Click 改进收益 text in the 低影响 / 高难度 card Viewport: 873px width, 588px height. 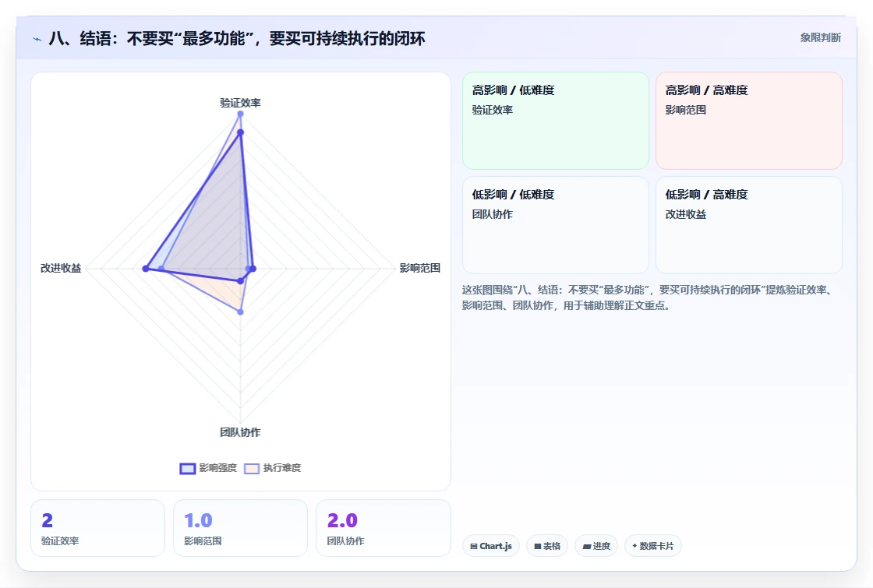coord(685,214)
